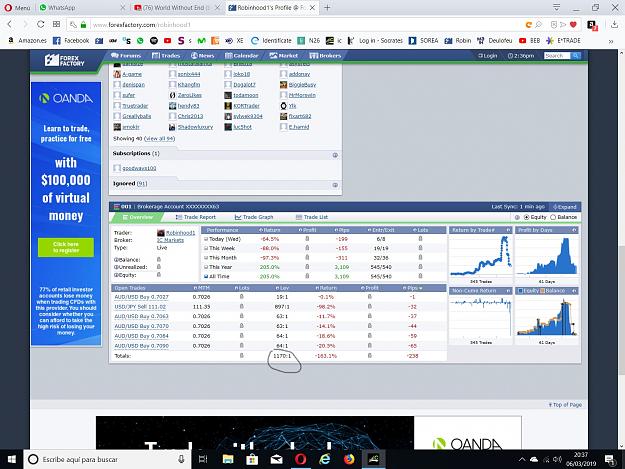Viewport: 625px width, 469px height.
Task: Open the Windows Start button
Action: pos(12,459)
